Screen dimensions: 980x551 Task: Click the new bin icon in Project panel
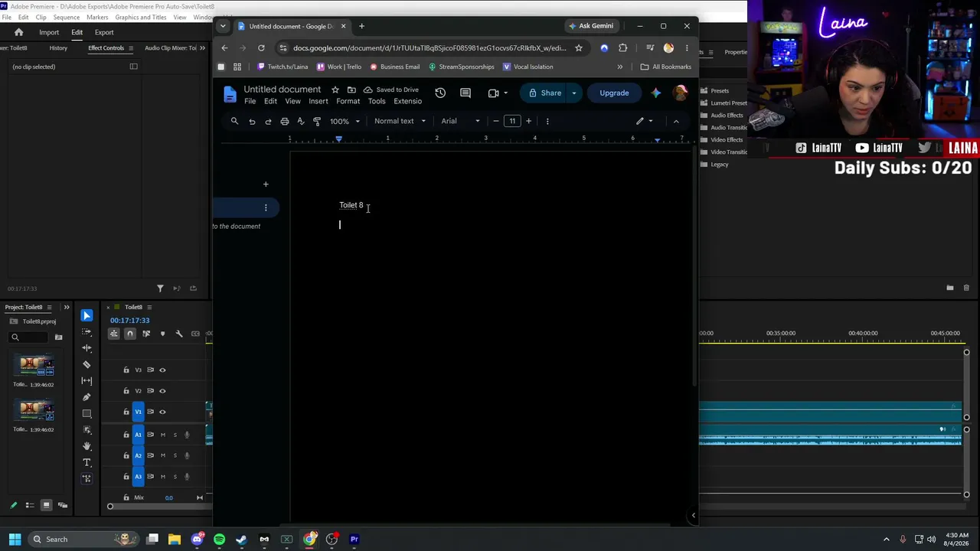[58, 337]
